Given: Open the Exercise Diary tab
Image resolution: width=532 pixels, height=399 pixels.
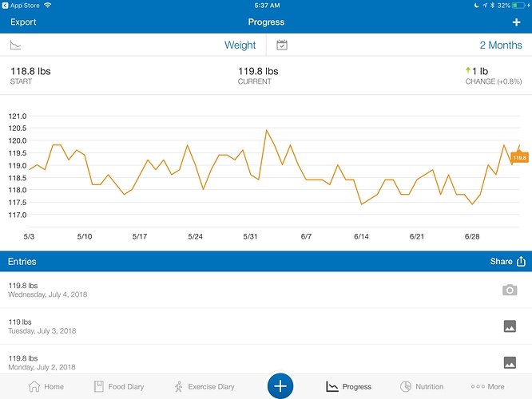Looking at the screenshot, I should [x=204, y=386].
